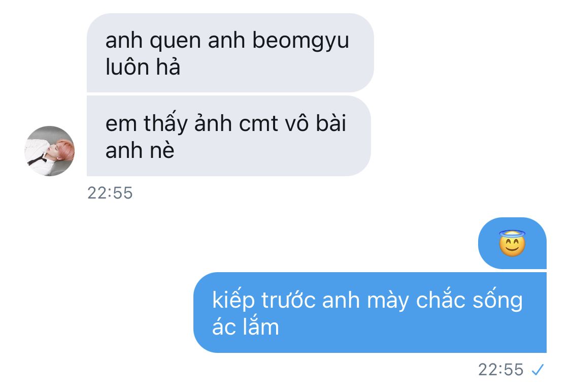Click 'ác lắm' in the blue bubble

click(246, 326)
